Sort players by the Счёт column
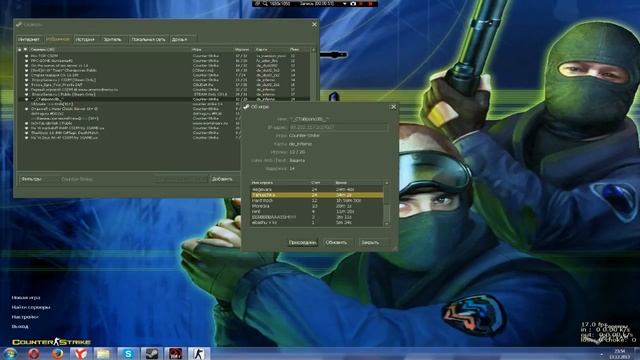 tap(322, 183)
